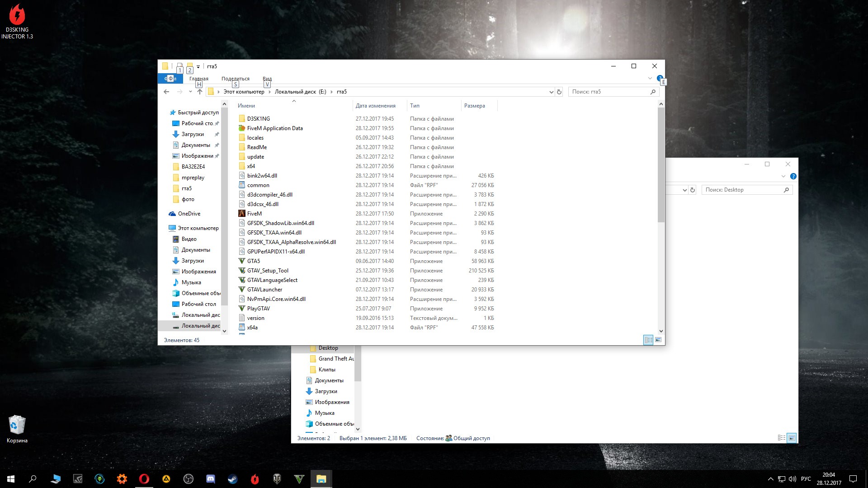868x488 pixels.
Task: Open the GTA V taskbar icon
Action: (299, 479)
